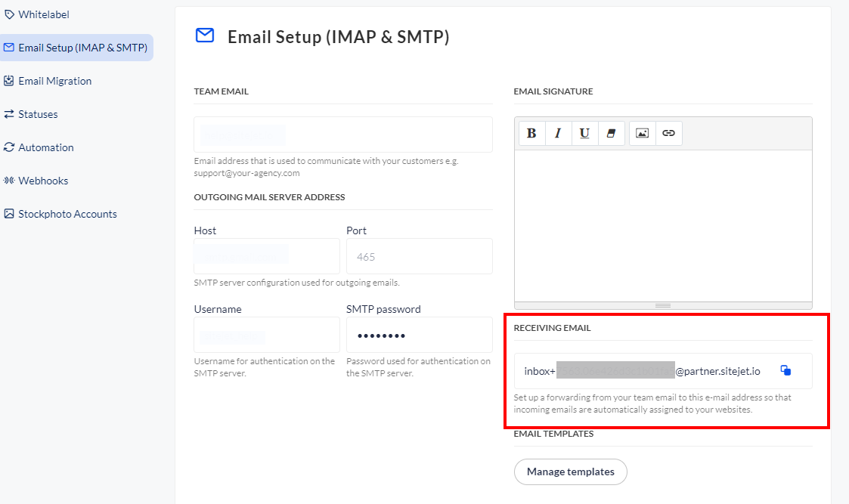Select the Username input field
The height and width of the screenshot is (504, 849).
[266, 335]
